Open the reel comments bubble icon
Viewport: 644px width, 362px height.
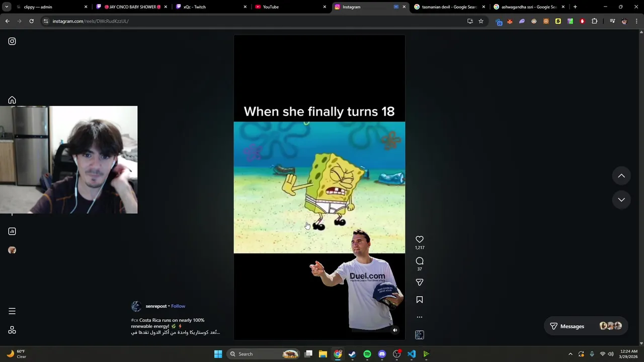[x=420, y=261]
